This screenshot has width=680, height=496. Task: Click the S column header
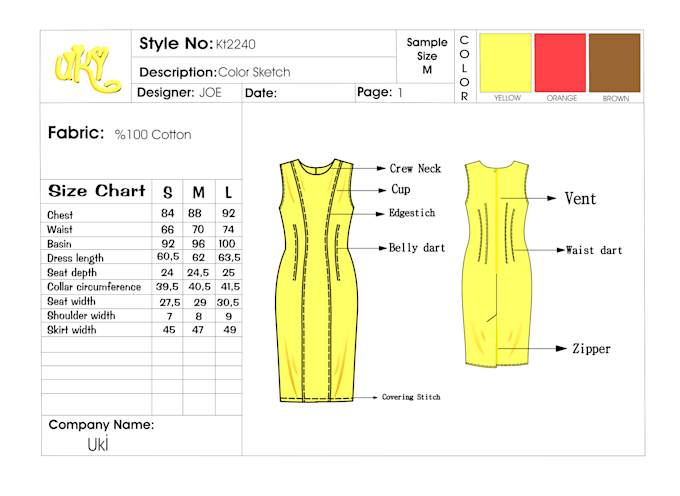point(167,192)
